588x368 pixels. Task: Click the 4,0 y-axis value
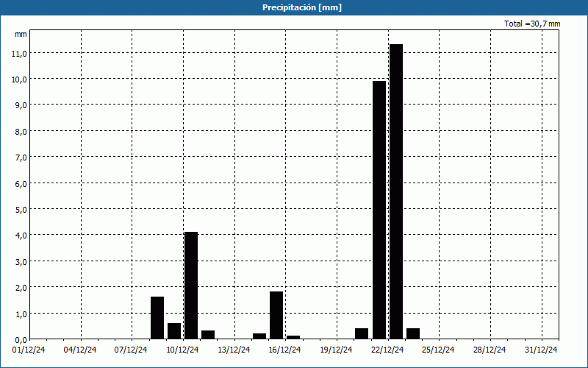pos(21,236)
